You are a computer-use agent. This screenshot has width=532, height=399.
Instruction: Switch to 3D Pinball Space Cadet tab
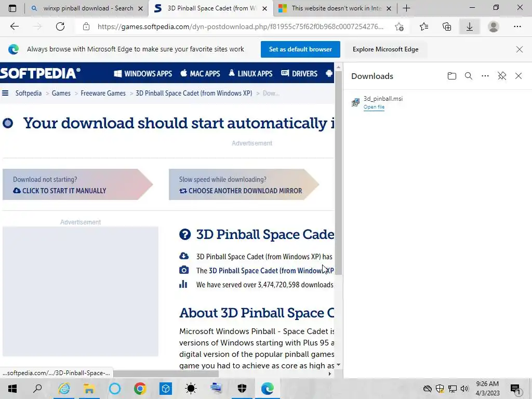tap(211, 8)
